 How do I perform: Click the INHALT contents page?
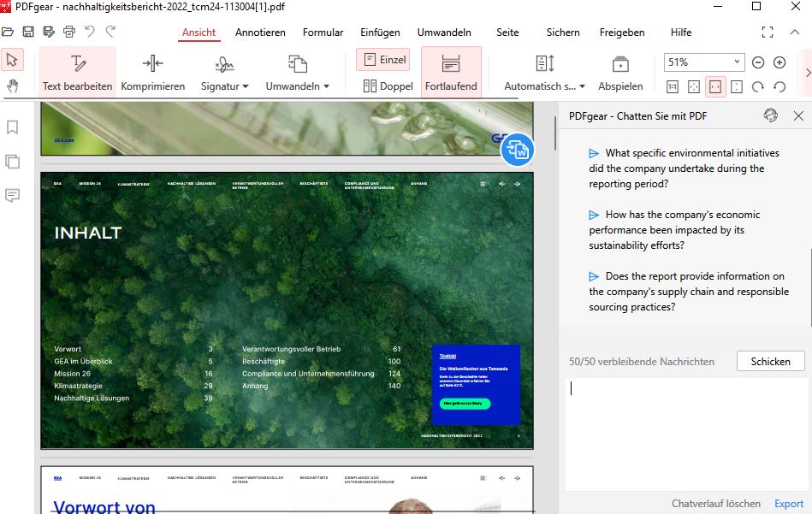pyautogui.click(x=287, y=310)
